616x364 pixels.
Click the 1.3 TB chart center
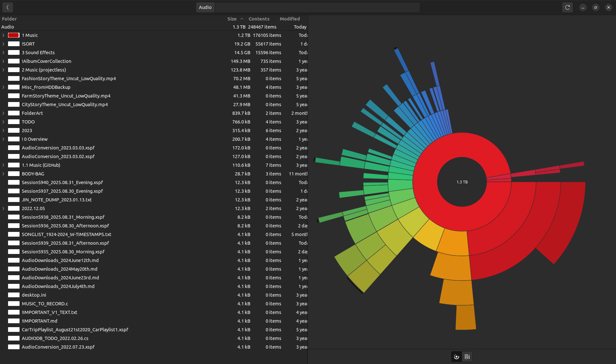point(462,182)
